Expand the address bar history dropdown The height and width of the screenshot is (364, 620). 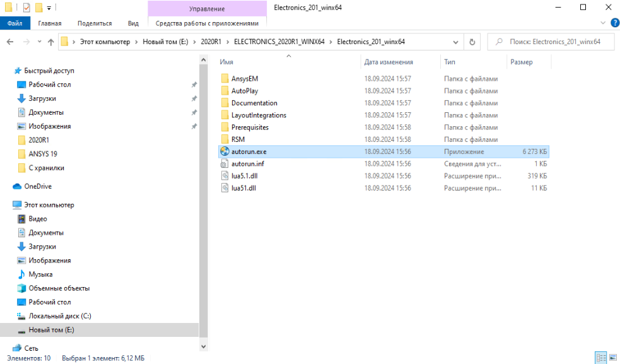(455, 42)
